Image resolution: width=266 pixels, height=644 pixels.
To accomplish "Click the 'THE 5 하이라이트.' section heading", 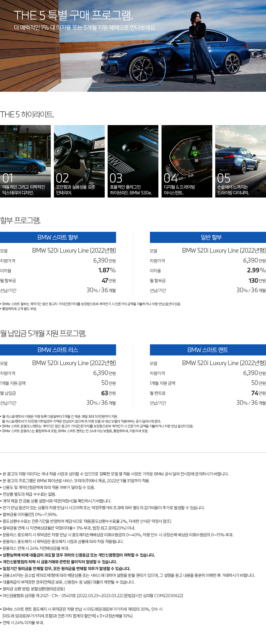I will tap(27, 114).
